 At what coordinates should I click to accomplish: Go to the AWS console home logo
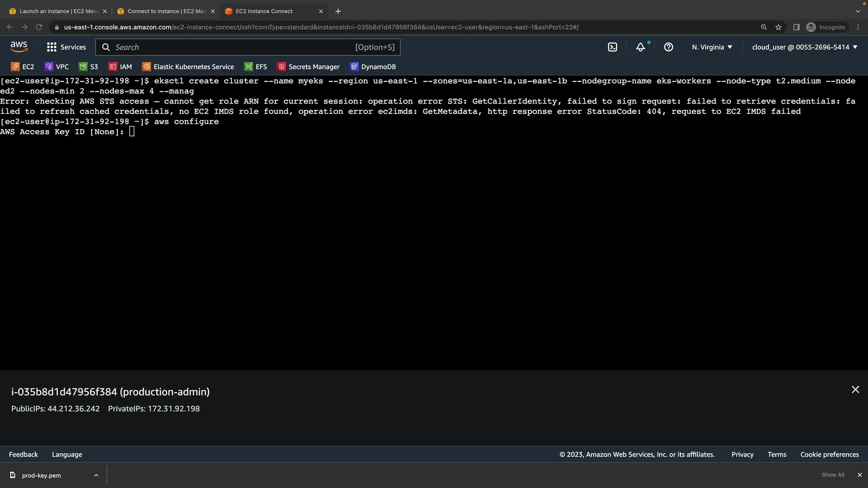pyautogui.click(x=19, y=47)
